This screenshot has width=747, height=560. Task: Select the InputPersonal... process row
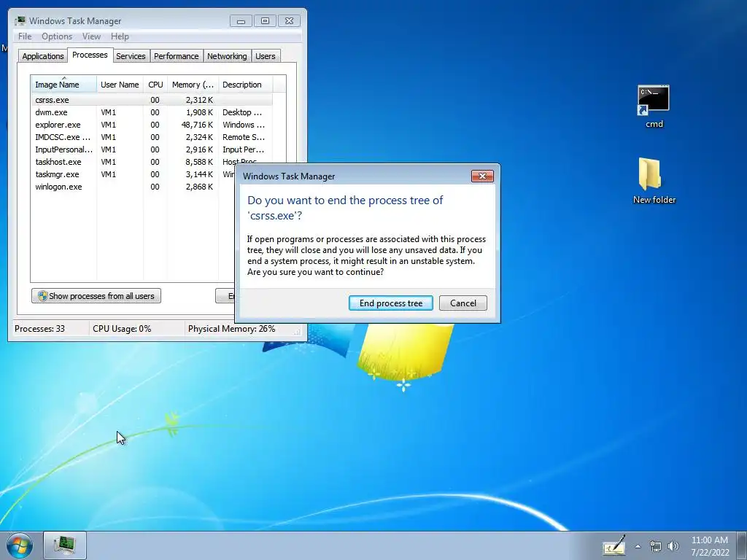[152, 149]
